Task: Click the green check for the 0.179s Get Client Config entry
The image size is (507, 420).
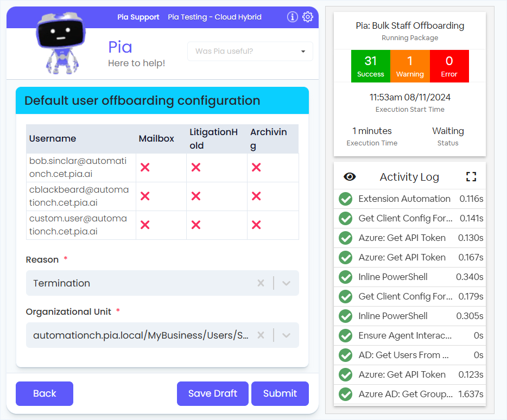Action: pyautogui.click(x=346, y=296)
